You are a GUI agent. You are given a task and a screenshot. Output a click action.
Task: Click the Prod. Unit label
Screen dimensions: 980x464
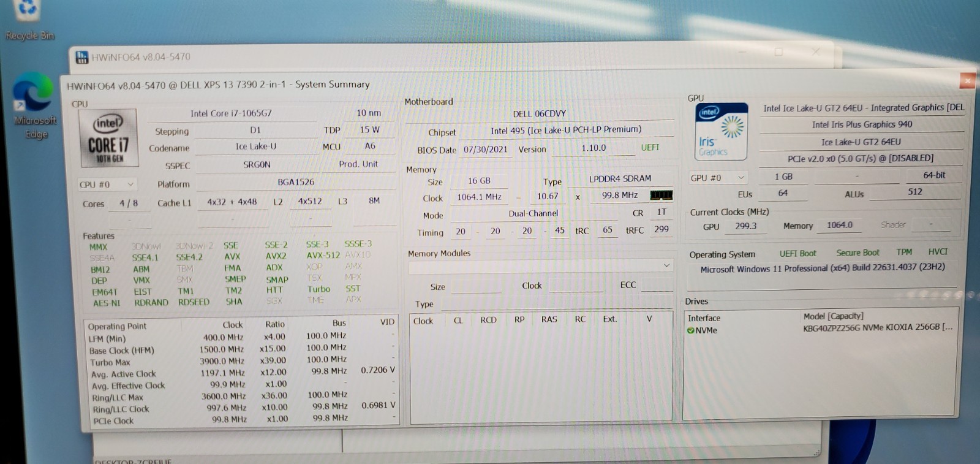(x=358, y=164)
